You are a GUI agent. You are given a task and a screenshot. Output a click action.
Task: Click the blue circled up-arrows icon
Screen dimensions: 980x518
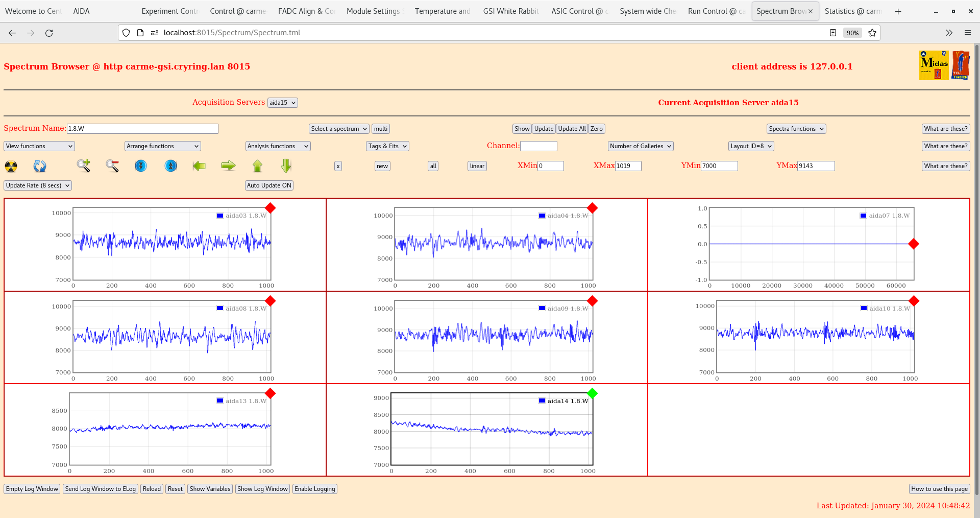click(x=170, y=166)
